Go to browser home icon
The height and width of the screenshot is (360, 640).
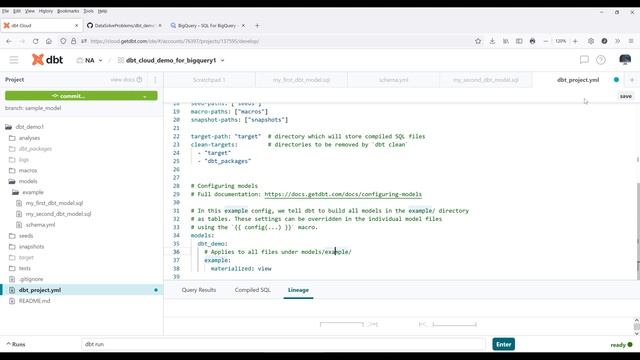coord(49,41)
